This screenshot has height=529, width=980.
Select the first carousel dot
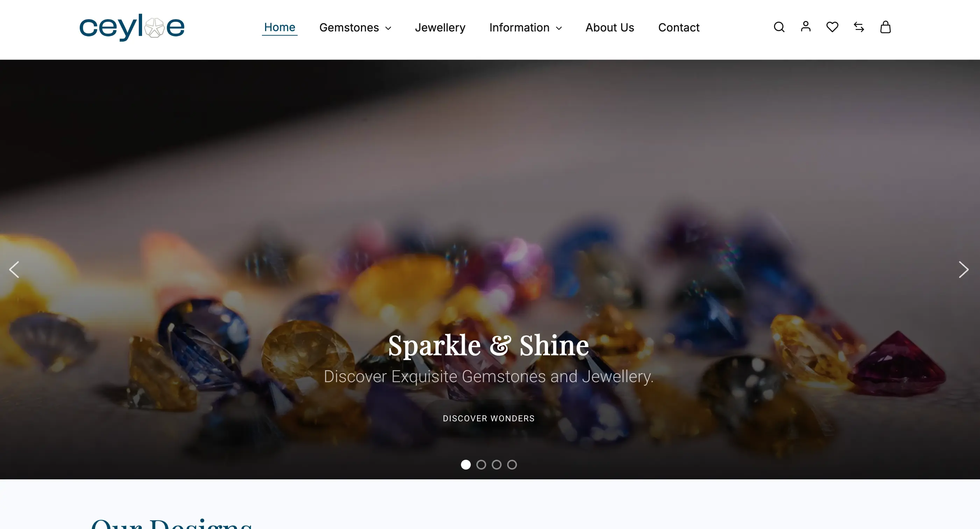click(466, 464)
